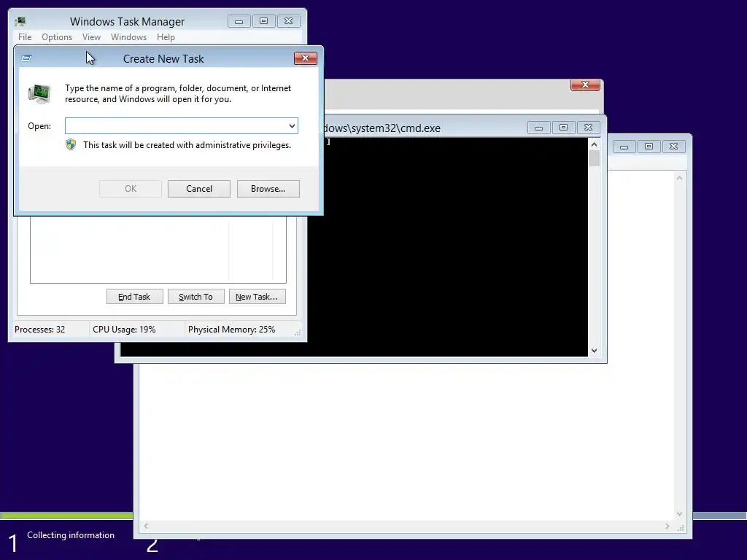Click the administrative privileges shield icon
The width and height of the screenshot is (747, 560).
point(71,145)
